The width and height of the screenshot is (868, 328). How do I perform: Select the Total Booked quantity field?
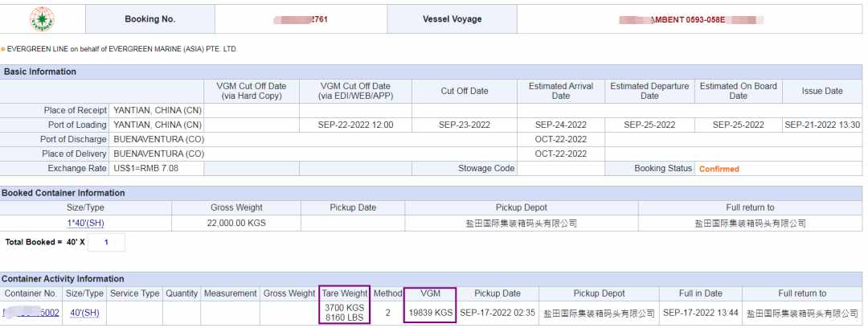pos(106,242)
